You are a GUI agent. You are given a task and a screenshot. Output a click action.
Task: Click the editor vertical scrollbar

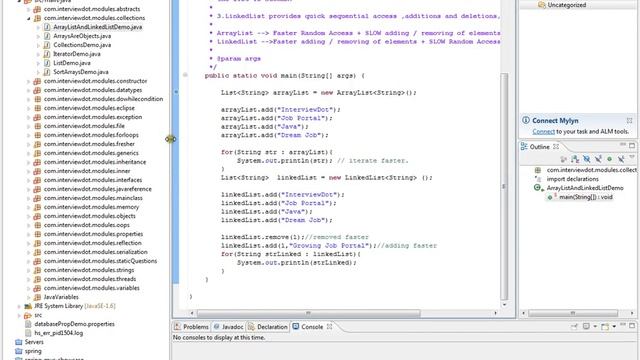(504, 187)
